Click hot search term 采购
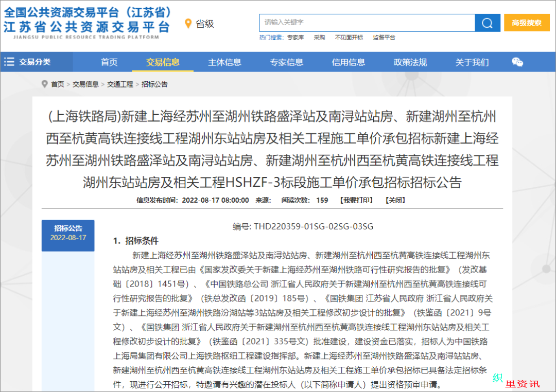 319,38
